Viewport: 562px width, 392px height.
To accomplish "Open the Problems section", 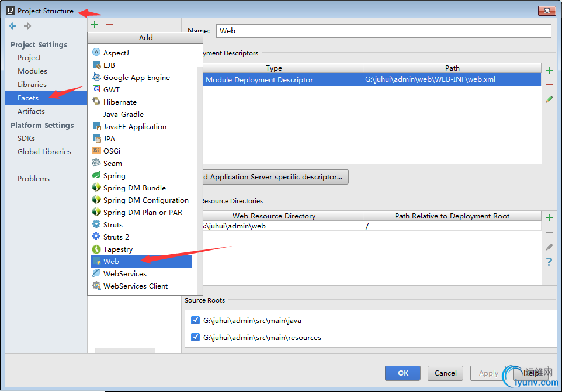I will 33,178.
